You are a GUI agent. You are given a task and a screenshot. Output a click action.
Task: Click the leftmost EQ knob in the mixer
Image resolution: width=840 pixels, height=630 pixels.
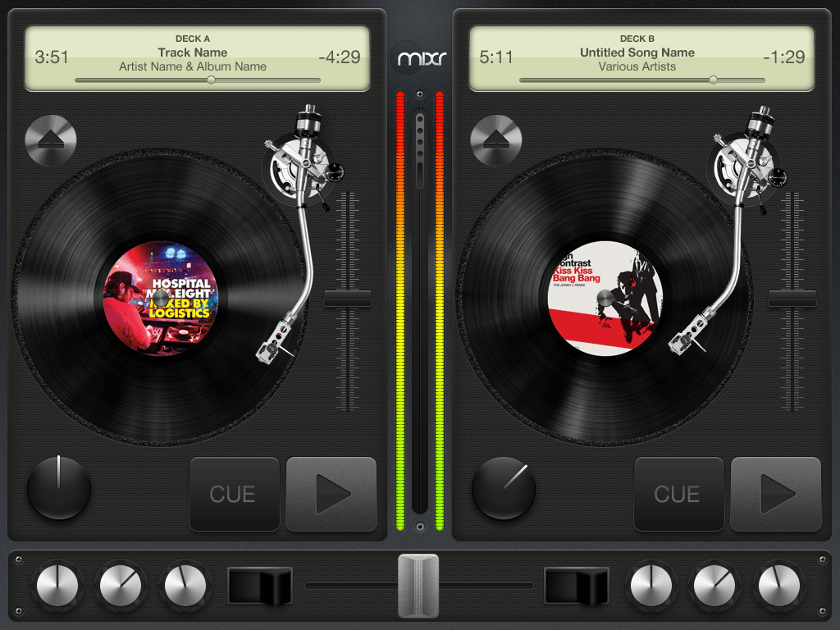[57, 587]
